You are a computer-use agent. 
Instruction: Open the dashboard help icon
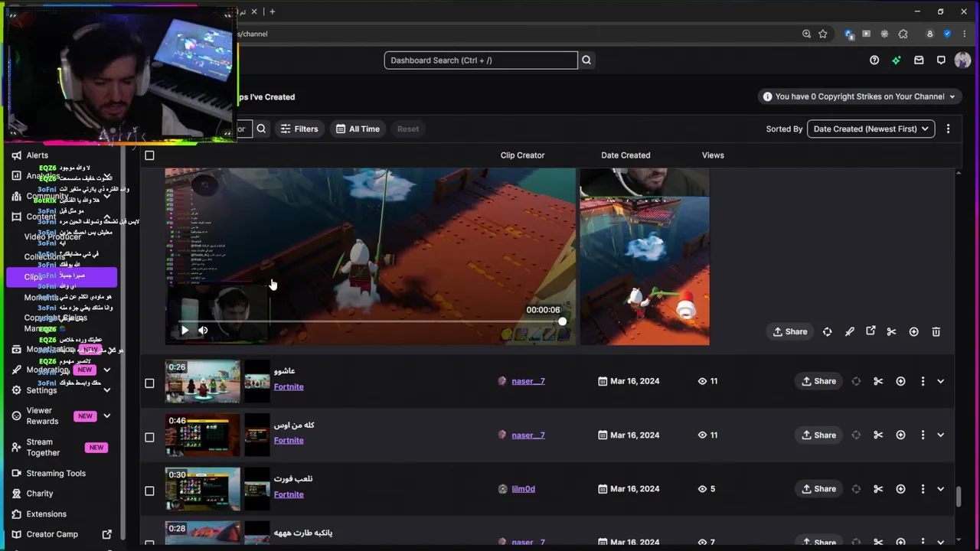(x=874, y=60)
